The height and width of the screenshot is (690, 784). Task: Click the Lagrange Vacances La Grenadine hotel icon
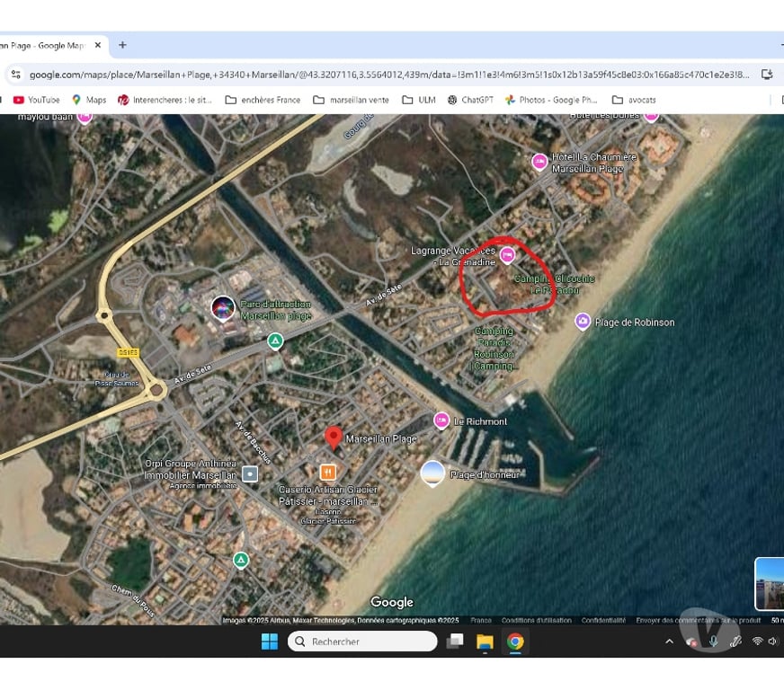(506, 256)
